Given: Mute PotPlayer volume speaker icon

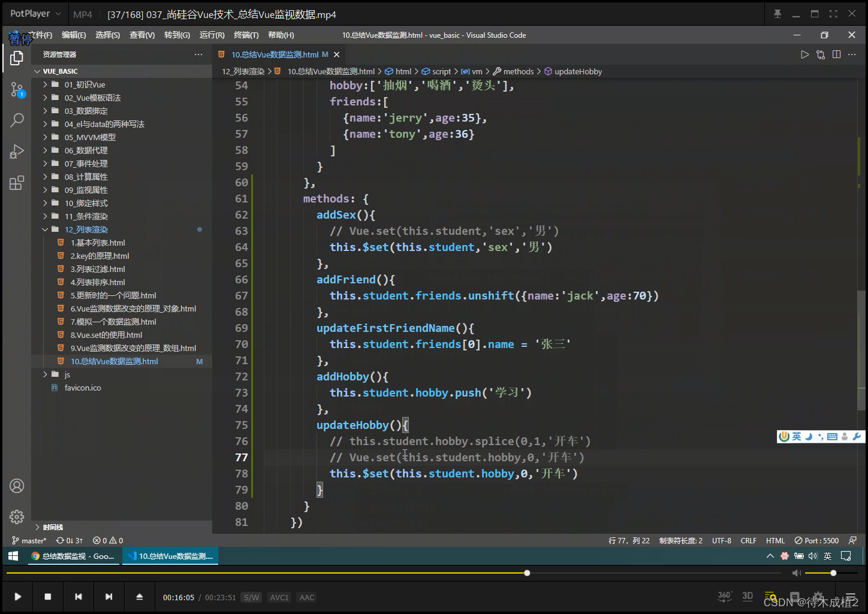Looking at the screenshot, I should click(x=796, y=573).
